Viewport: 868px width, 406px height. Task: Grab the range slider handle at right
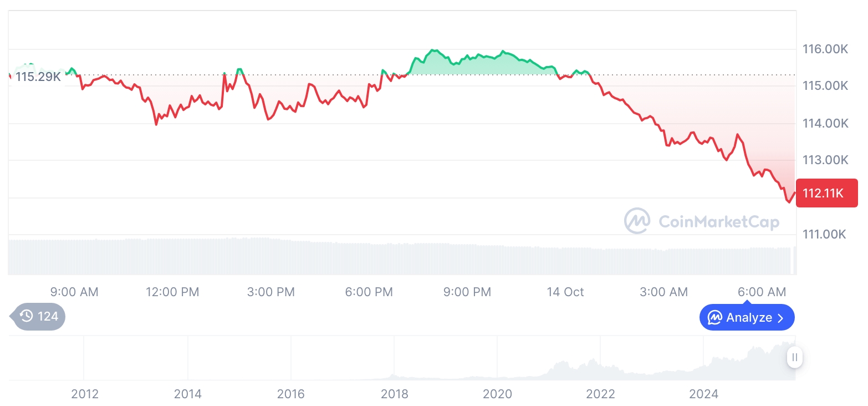pyautogui.click(x=794, y=357)
